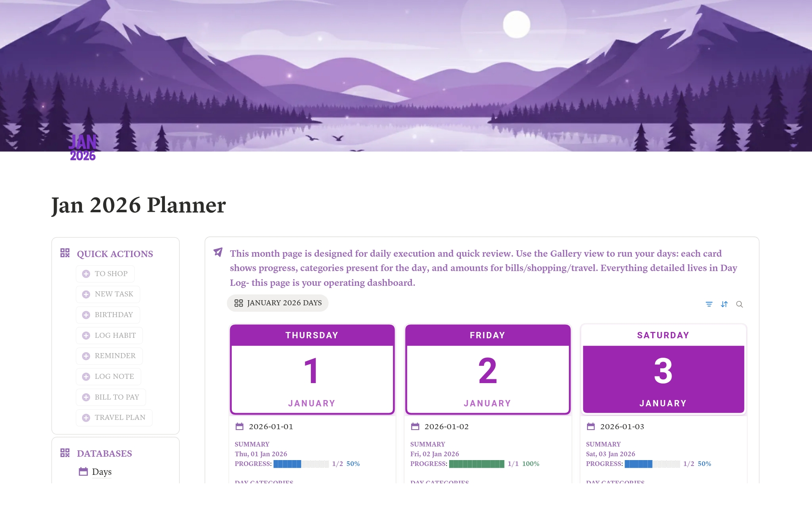Image resolution: width=812 pixels, height=507 pixels.
Task: Click the sort arrows icon in the gallery toolbar
Action: 724,304
